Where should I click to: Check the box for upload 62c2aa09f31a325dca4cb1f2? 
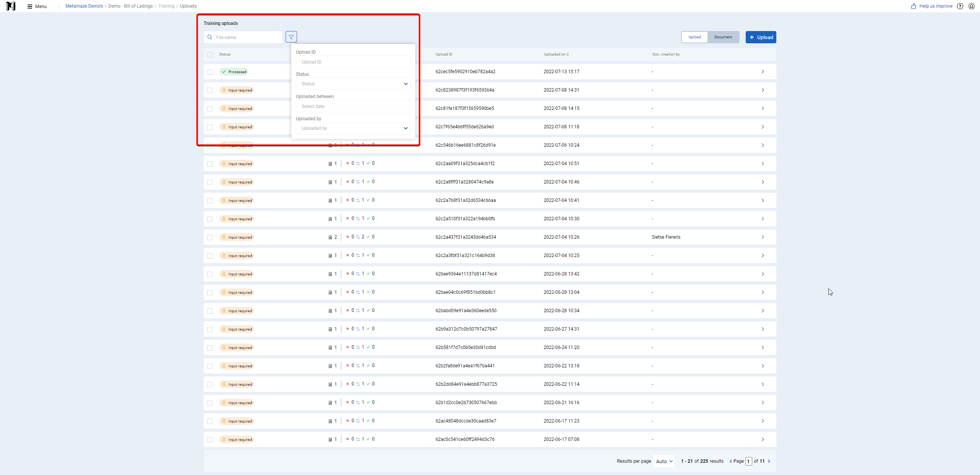click(x=210, y=164)
